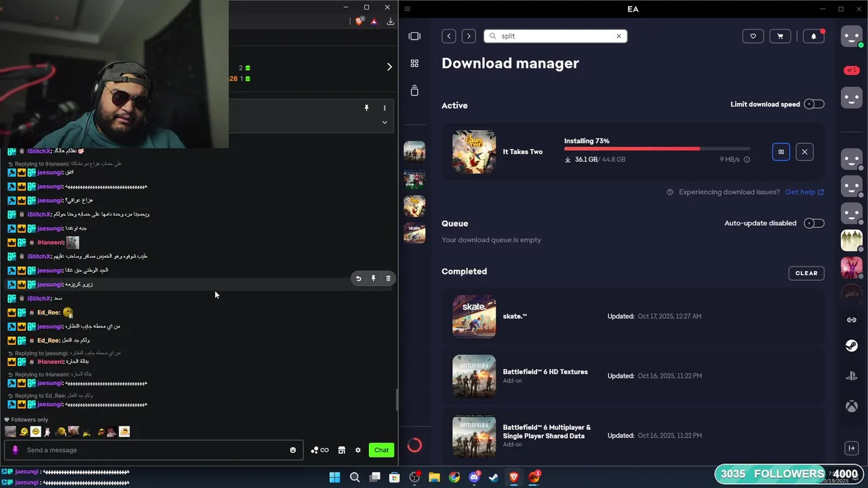868x488 pixels.
Task: Open the EA browse grid icon
Action: (414, 63)
